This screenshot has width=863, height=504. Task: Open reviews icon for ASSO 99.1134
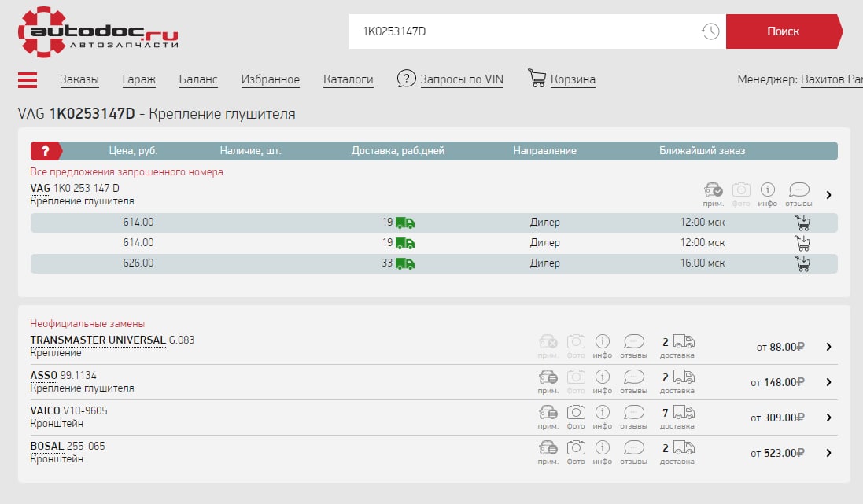(x=633, y=377)
